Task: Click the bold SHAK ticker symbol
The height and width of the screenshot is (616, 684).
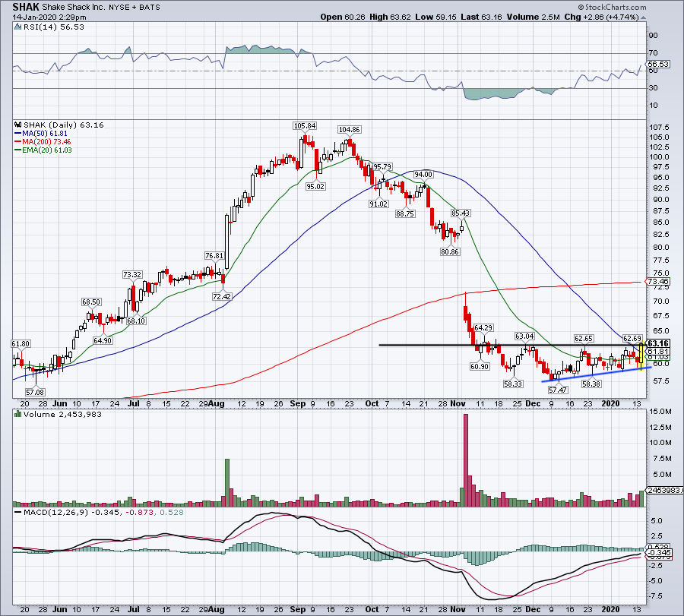Action: tap(26, 7)
